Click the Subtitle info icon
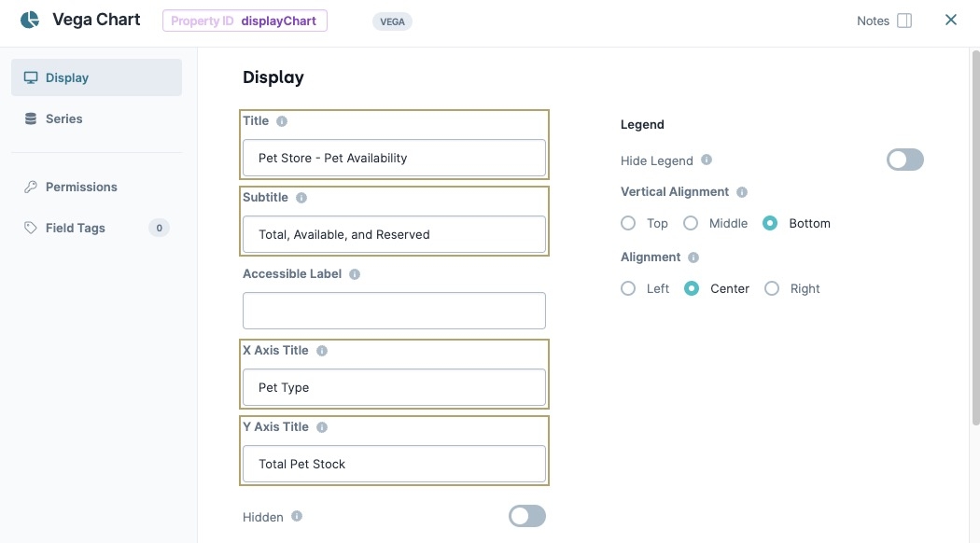 click(x=301, y=198)
